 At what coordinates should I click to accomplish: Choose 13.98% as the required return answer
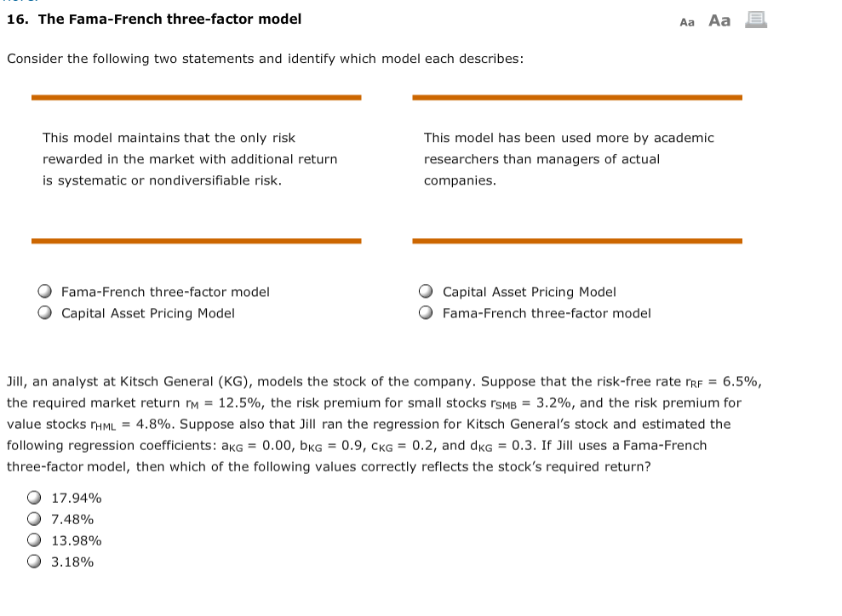[x=33, y=540]
